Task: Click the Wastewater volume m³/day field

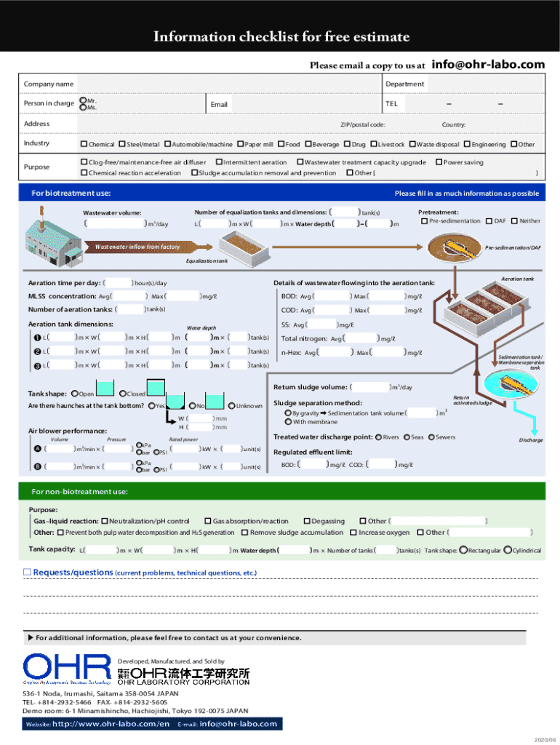Action: [115, 223]
